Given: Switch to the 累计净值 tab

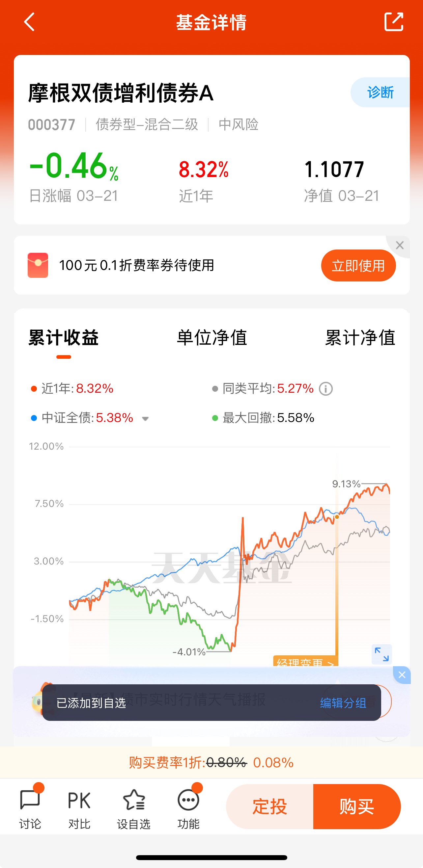Looking at the screenshot, I should pyautogui.click(x=360, y=337).
